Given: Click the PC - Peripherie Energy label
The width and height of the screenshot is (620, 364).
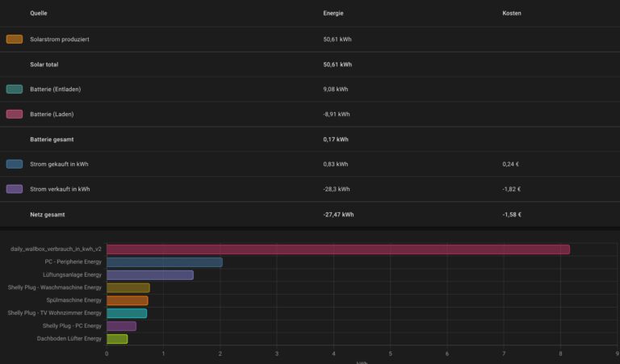Looking at the screenshot, I should coord(73,261).
